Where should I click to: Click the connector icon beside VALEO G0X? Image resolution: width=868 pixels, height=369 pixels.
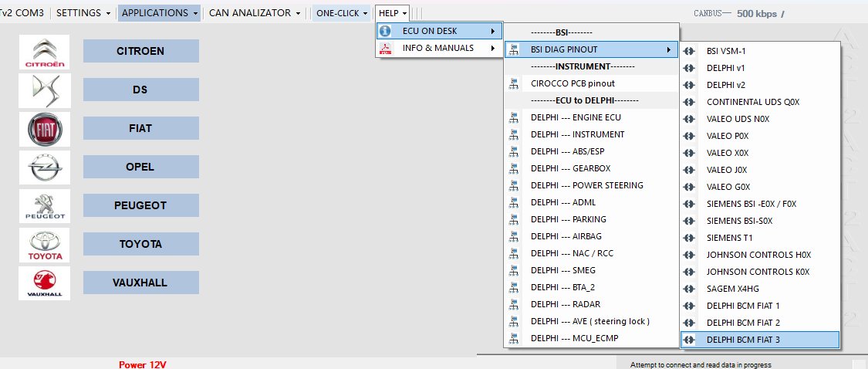(x=689, y=187)
